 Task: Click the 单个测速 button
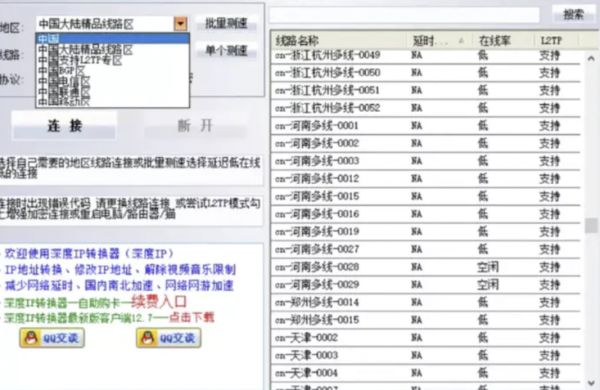click(x=226, y=51)
